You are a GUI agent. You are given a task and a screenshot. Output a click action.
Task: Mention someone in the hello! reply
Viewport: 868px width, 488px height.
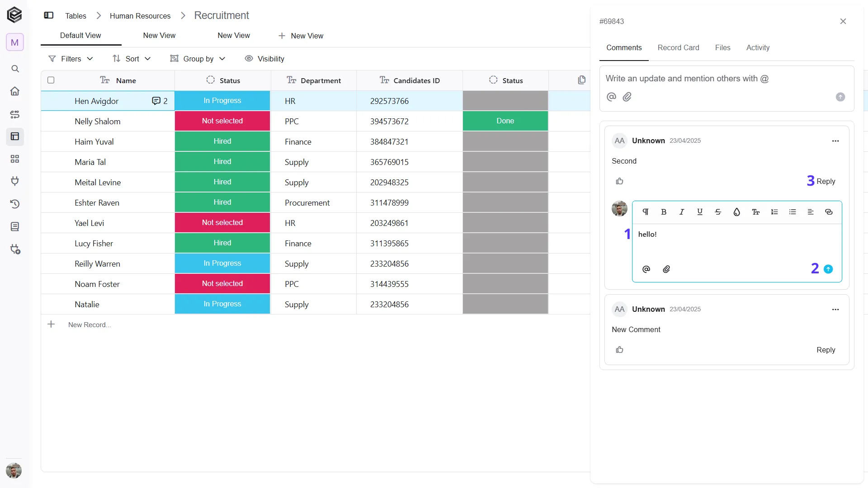tap(646, 269)
